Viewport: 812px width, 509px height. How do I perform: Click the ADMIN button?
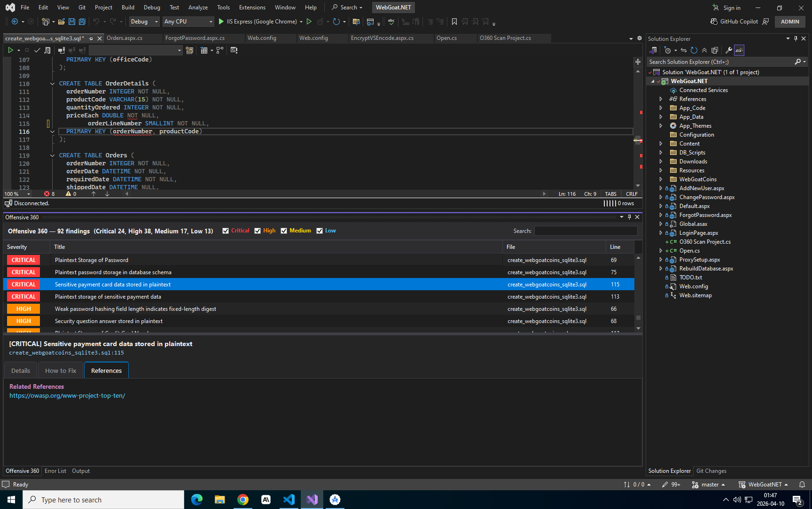tap(790, 22)
